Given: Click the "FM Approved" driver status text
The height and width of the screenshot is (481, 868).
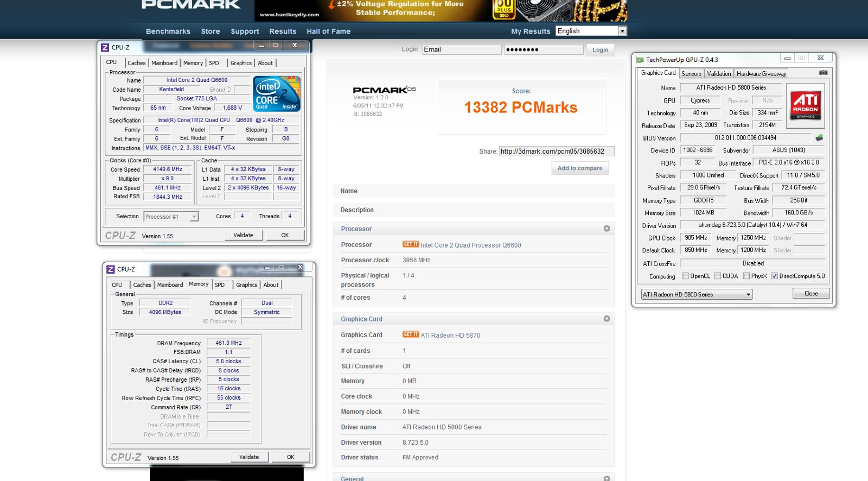Looking at the screenshot, I should 420,458.
